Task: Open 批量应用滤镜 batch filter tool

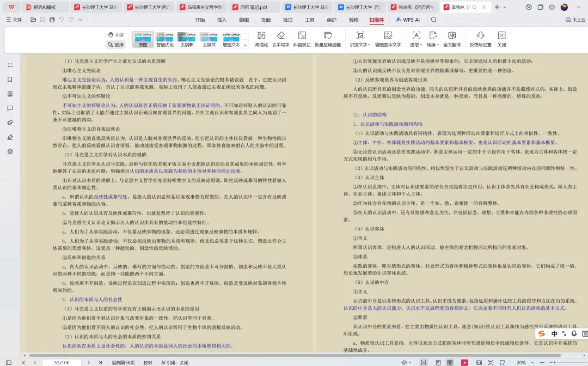Action: (328, 39)
